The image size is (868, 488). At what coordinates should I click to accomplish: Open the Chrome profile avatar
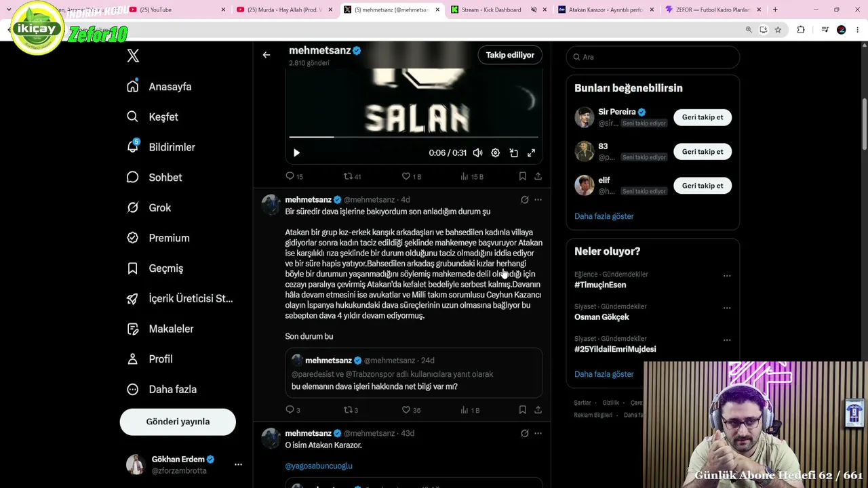pyautogui.click(x=842, y=30)
